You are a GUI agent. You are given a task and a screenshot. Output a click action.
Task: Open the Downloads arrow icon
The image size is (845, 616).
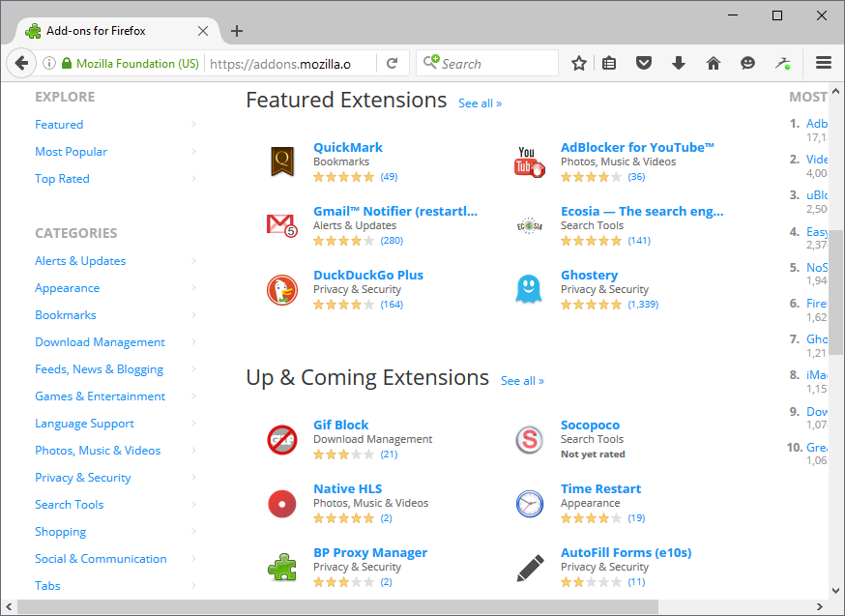(x=679, y=64)
